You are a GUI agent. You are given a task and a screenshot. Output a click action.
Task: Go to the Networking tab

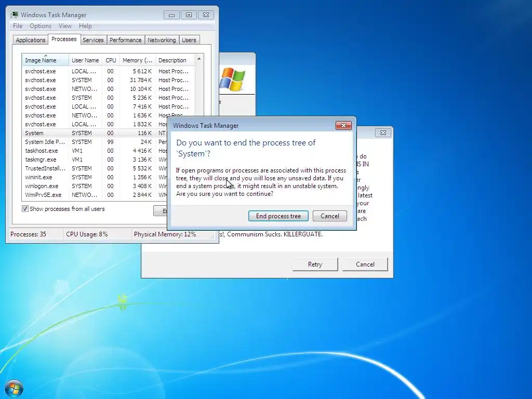(162, 40)
